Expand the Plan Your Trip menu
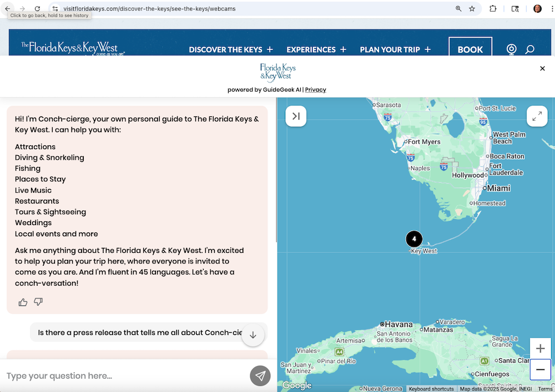This screenshot has height=392, width=555. point(395,49)
